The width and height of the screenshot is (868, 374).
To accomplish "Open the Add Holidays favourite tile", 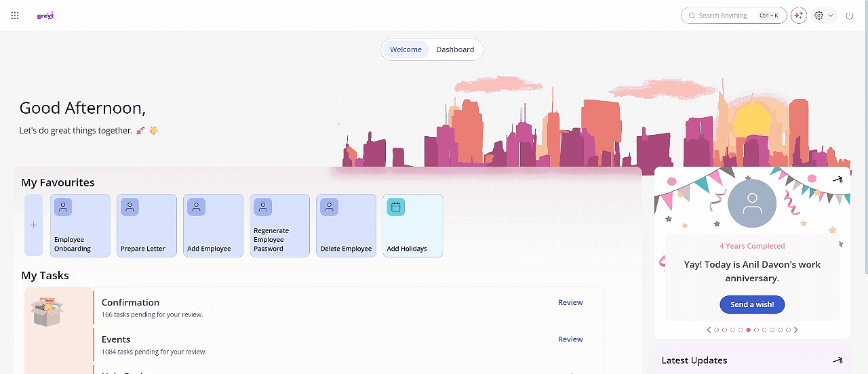I will (412, 226).
